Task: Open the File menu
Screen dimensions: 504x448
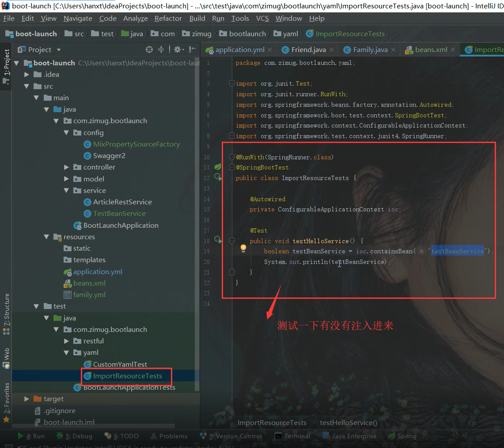Action: click(9, 18)
